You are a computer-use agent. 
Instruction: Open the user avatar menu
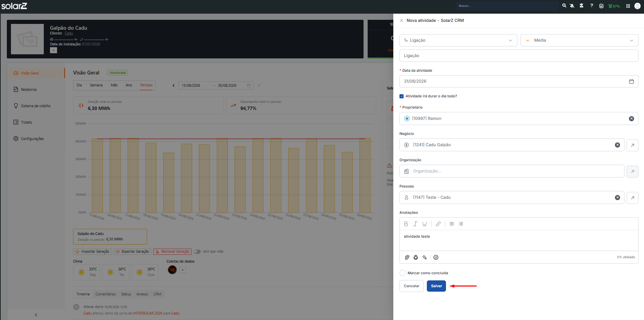tap(638, 6)
